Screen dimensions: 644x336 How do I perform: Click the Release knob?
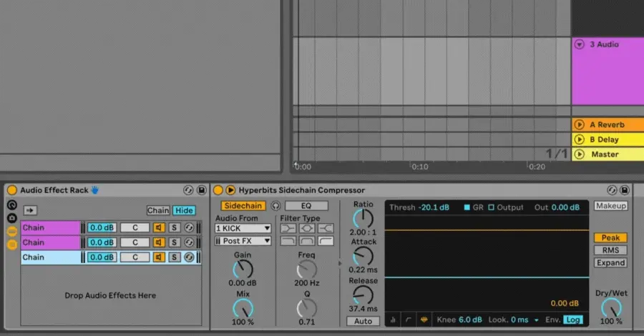pyautogui.click(x=363, y=295)
